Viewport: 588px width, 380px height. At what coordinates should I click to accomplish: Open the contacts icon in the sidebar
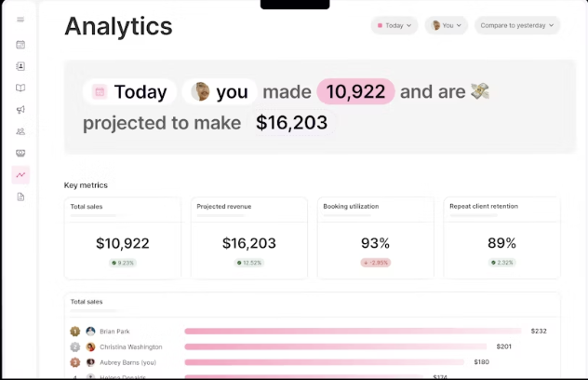click(20, 66)
